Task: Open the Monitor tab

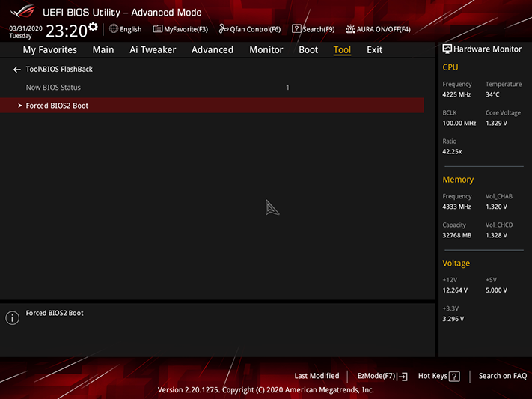Action: click(x=266, y=50)
